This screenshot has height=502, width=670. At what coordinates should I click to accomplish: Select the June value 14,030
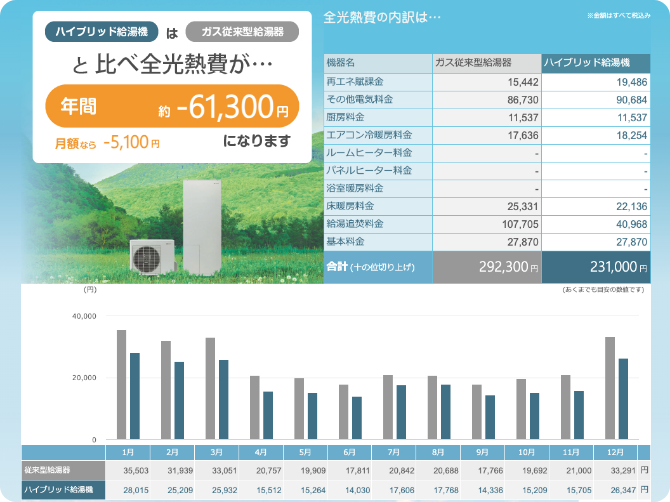pyautogui.click(x=357, y=490)
